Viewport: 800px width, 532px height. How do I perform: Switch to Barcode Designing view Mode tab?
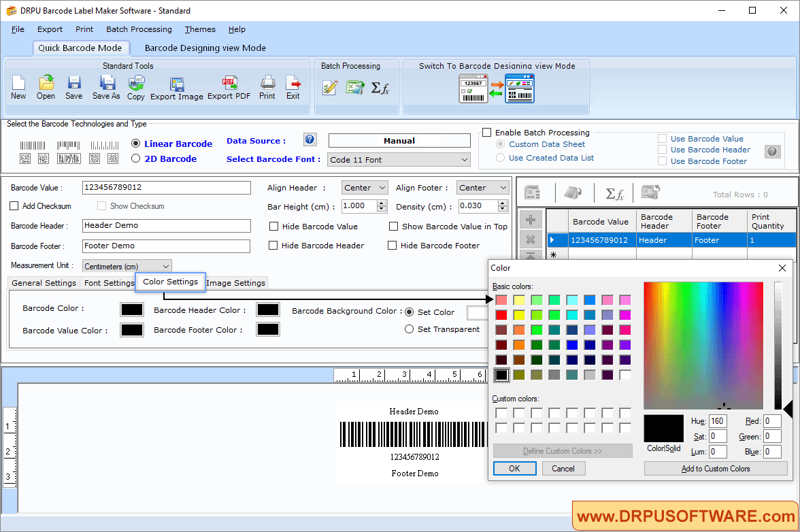tap(205, 48)
